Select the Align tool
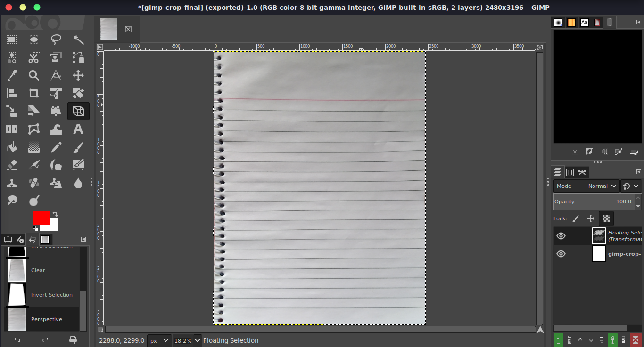 click(12, 93)
